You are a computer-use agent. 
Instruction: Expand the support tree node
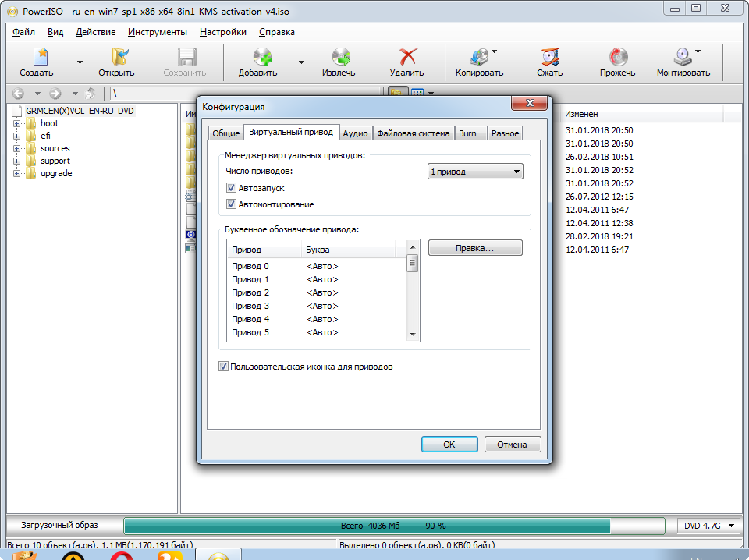[x=16, y=161]
